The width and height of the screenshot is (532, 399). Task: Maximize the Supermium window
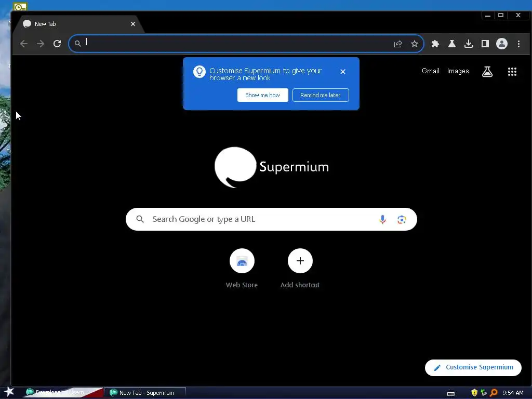[501, 15]
